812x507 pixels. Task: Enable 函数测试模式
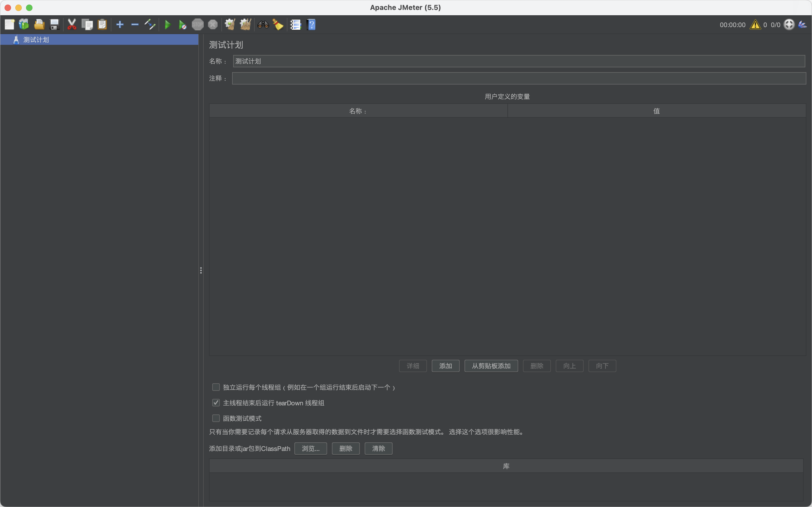[x=216, y=418]
